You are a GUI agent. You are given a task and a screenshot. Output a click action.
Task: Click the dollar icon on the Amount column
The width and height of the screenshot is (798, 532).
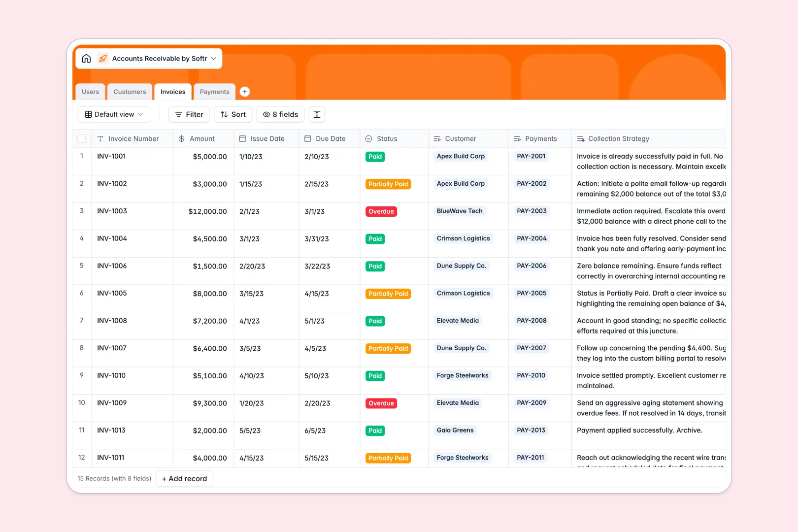coord(181,138)
